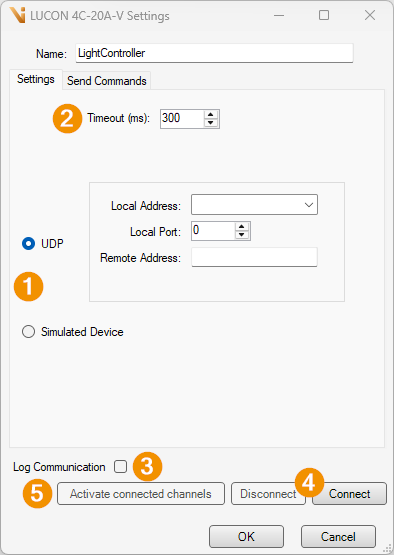394x555 pixels.
Task: Increment the Local Port value
Action: 242,227
